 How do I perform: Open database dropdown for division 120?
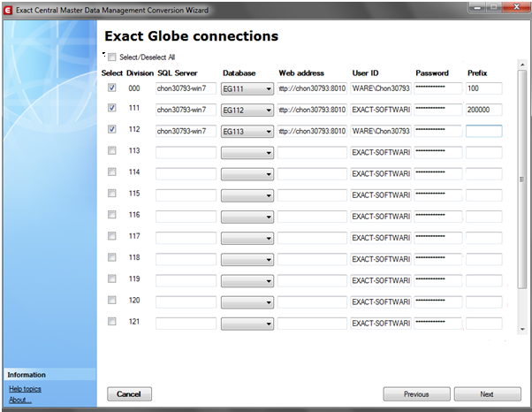pyautogui.click(x=247, y=302)
